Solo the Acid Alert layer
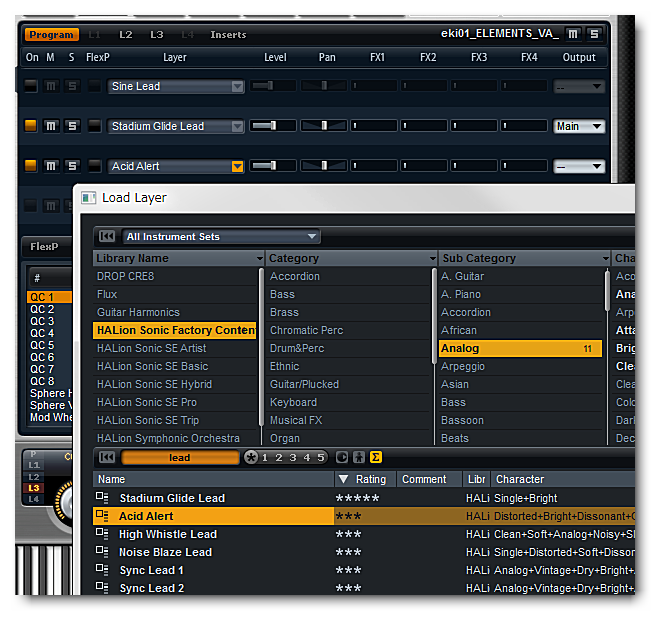This screenshot has width=662, height=622. click(72, 166)
